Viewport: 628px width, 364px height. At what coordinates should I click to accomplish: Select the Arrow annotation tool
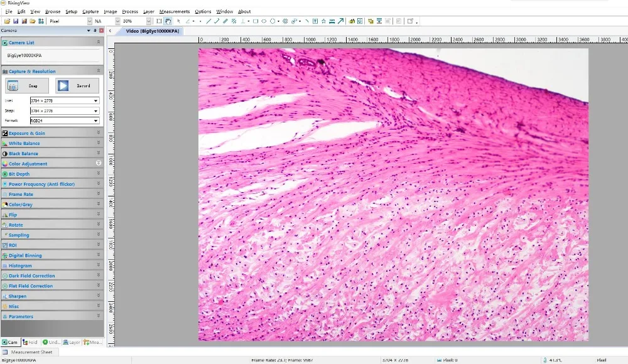[x=340, y=21]
